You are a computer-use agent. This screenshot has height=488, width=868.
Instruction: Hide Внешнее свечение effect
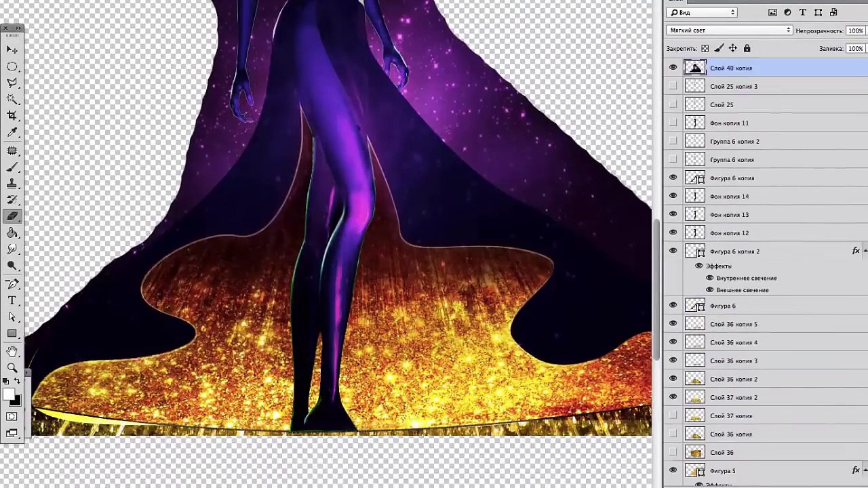click(x=710, y=290)
